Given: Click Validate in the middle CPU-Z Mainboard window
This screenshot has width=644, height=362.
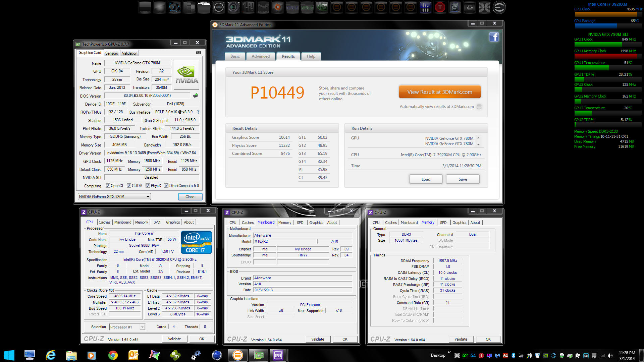Looking at the screenshot, I should [x=318, y=339].
